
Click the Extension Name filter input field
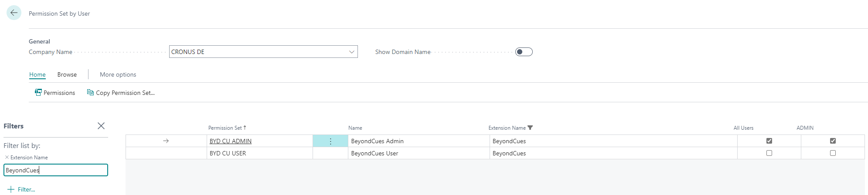click(56, 170)
